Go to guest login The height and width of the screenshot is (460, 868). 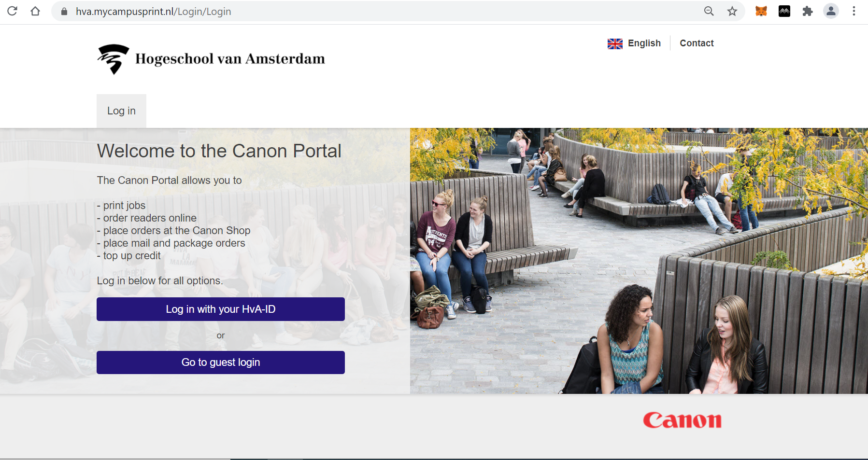(221, 362)
